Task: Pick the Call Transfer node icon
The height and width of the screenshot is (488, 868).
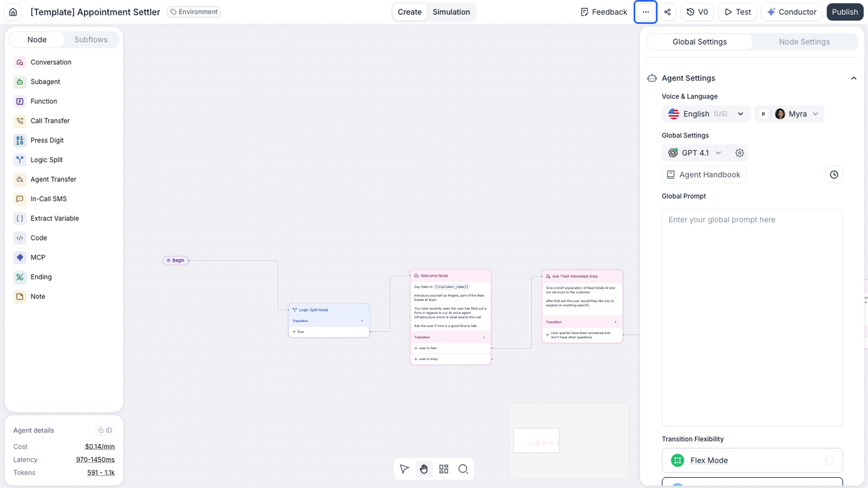Action: (20, 121)
